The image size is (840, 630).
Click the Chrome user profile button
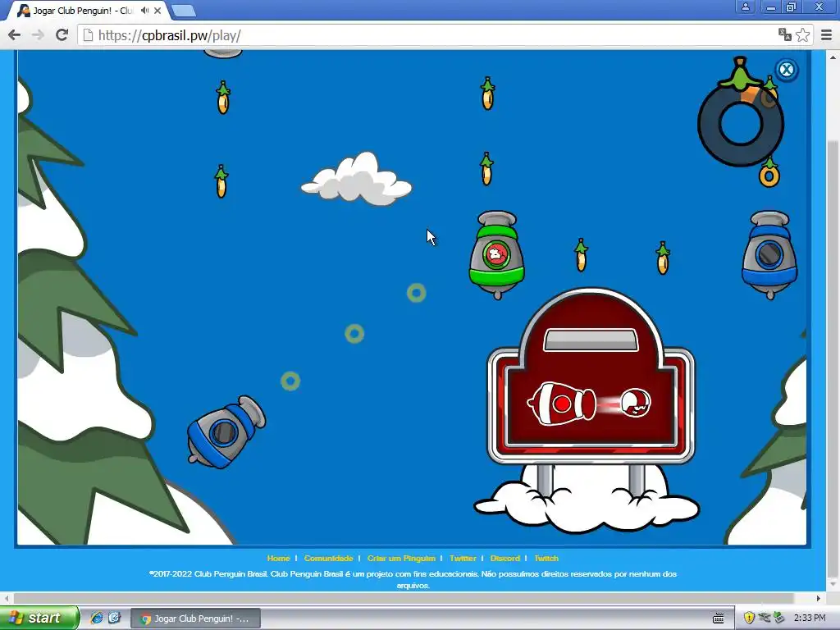(x=745, y=7)
